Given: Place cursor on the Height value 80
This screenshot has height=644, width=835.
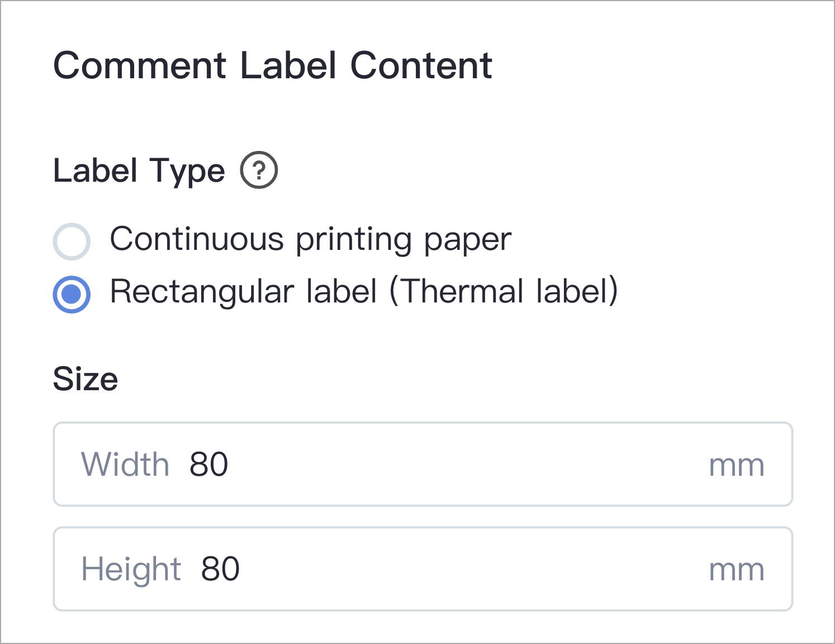Looking at the screenshot, I should (221, 569).
